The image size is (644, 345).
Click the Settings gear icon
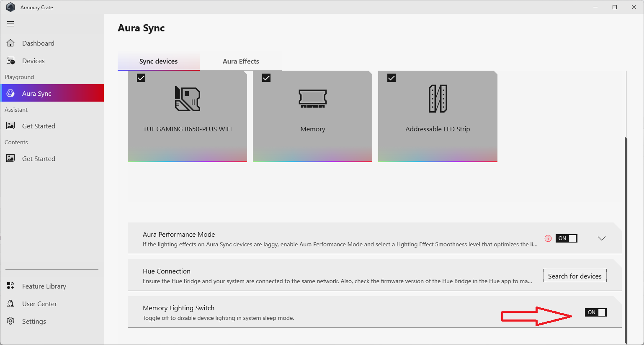[x=11, y=321]
